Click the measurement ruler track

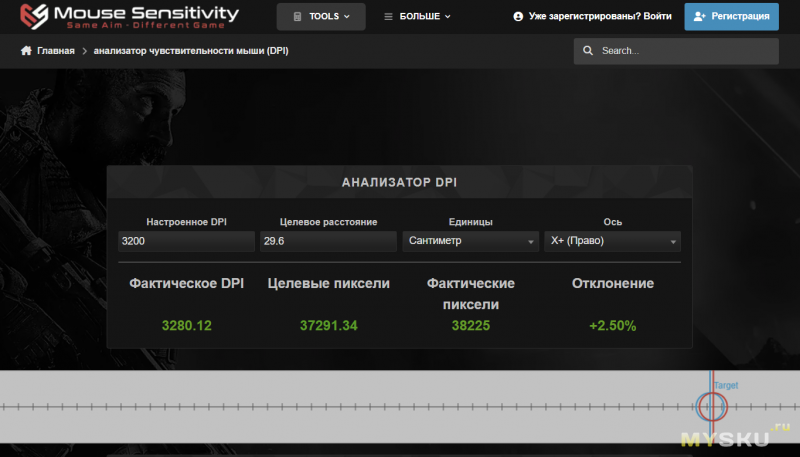[350, 406]
